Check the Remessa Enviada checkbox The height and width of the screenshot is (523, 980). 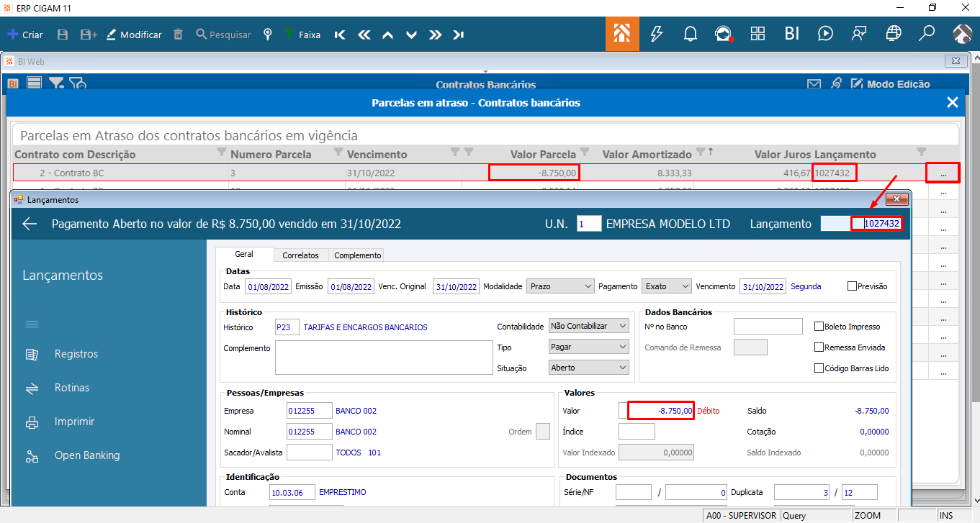tap(819, 347)
